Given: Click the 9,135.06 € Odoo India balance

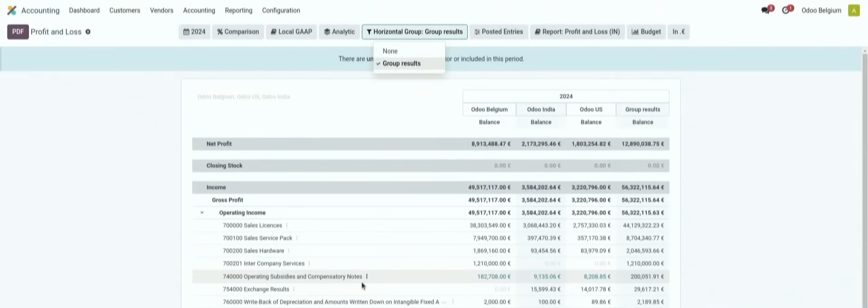Looking at the screenshot, I should pos(547,276).
